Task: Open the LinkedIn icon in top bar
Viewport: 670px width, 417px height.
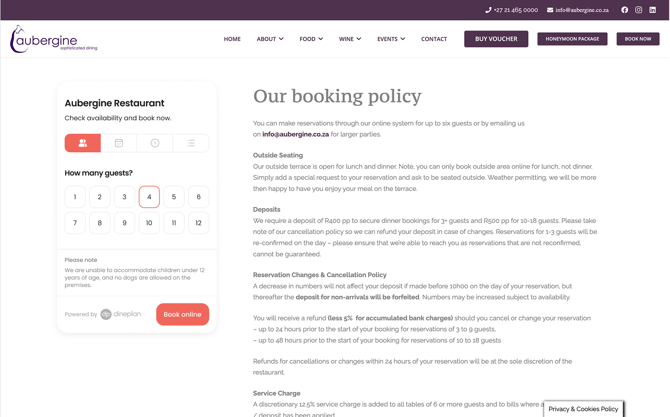Action: (652, 10)
